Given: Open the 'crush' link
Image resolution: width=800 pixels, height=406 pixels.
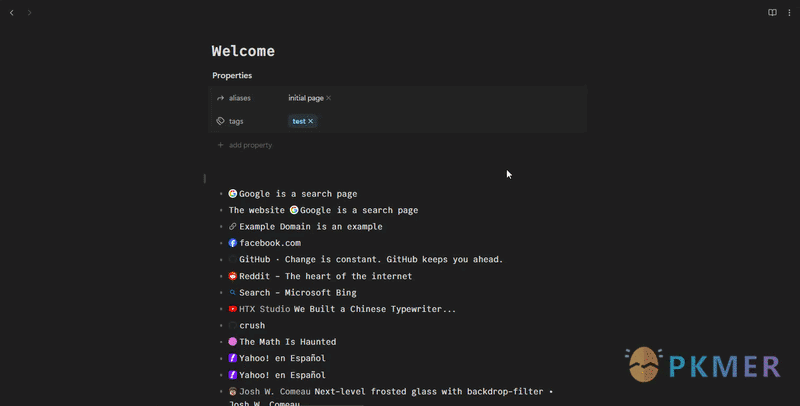Looking at the screenshot, I should (252, 325).
